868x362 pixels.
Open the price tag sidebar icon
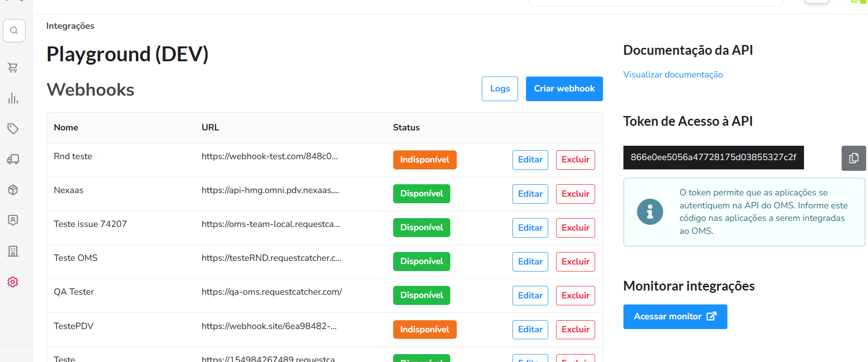coord(13,129)
